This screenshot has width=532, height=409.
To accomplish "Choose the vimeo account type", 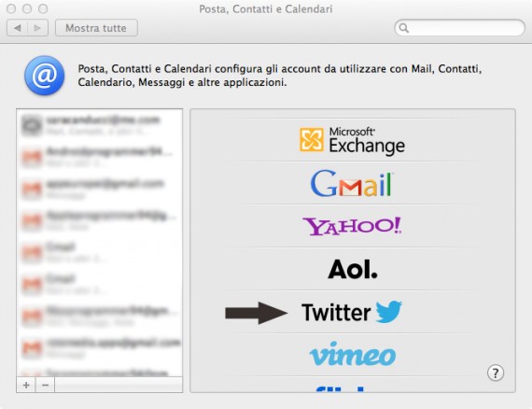I will point(353,354).
